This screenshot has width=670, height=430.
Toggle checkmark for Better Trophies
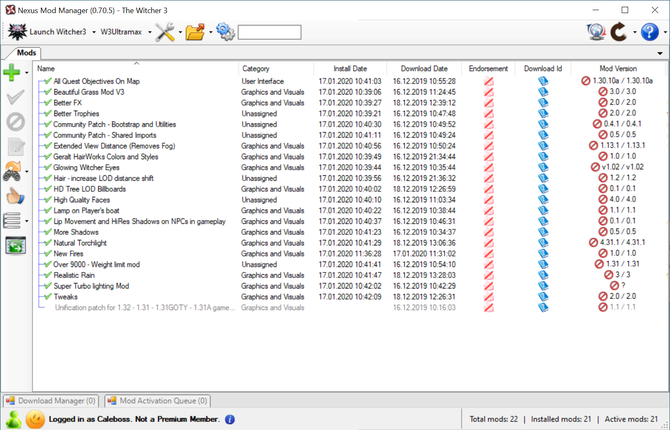coord(48,113)
